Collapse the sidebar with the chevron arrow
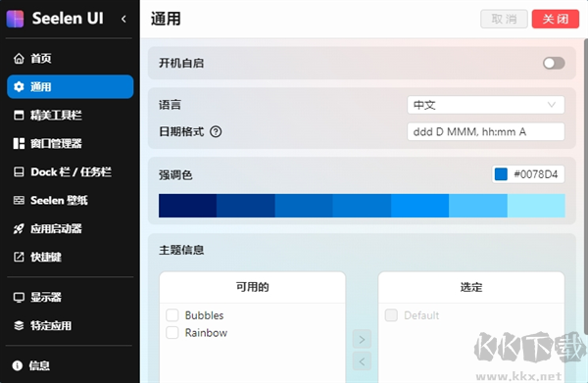This screenshot has width=588, height=383. 123,19
